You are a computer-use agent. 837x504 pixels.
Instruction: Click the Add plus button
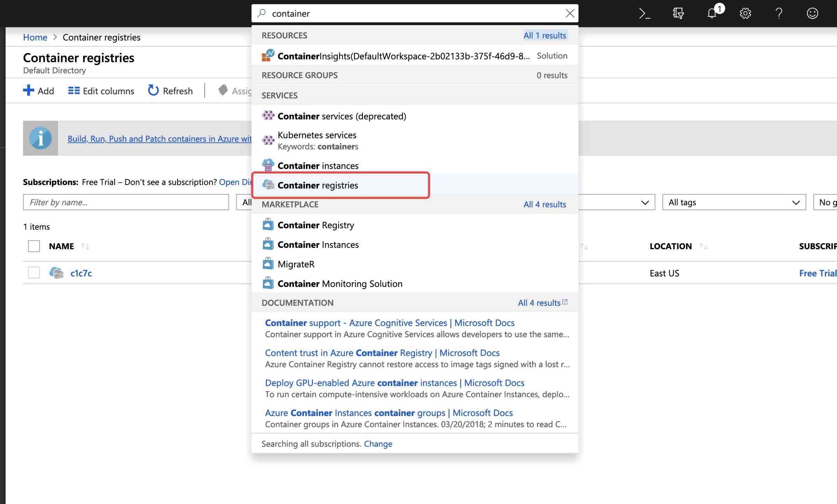pyautogui.click(x=29, y=91)
